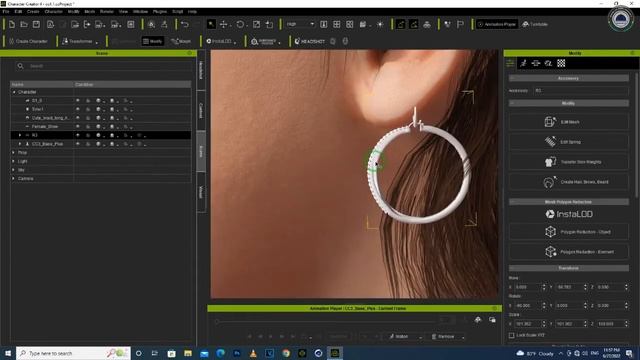Click the Undo arrow icon
Image resolution: width=640 pixels, height=360 pixels.
[184, 24]
